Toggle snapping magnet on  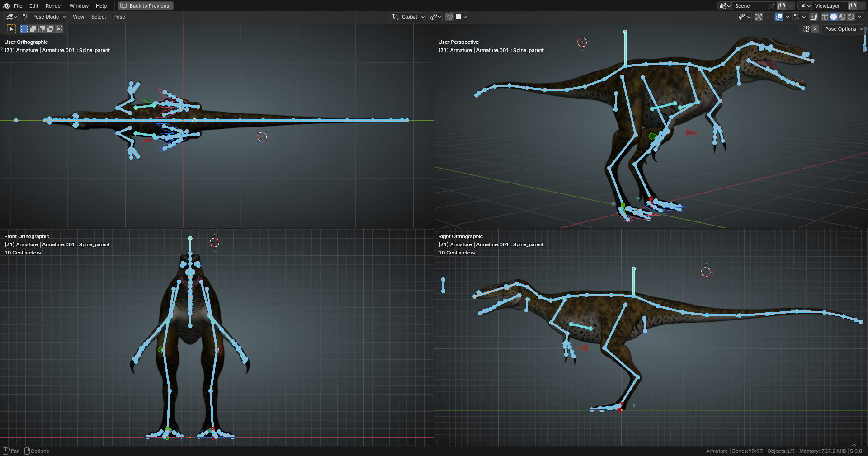click(449, 17)
